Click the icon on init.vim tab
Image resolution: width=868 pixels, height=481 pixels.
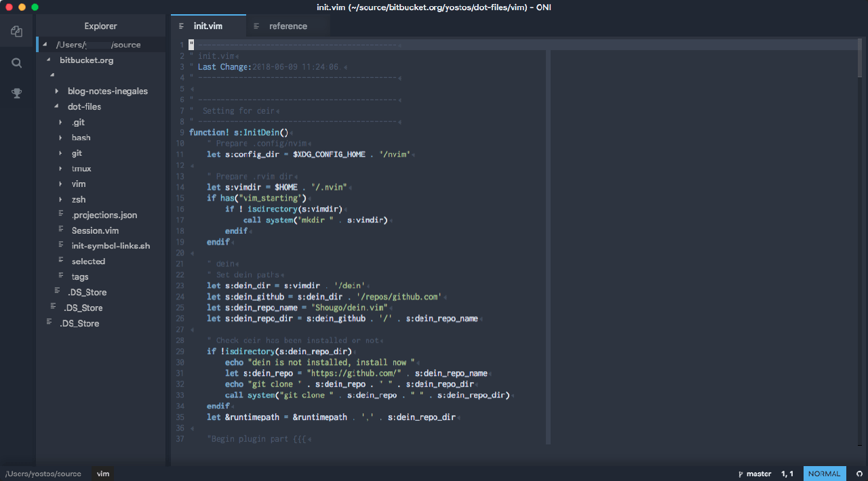point(182,26)
